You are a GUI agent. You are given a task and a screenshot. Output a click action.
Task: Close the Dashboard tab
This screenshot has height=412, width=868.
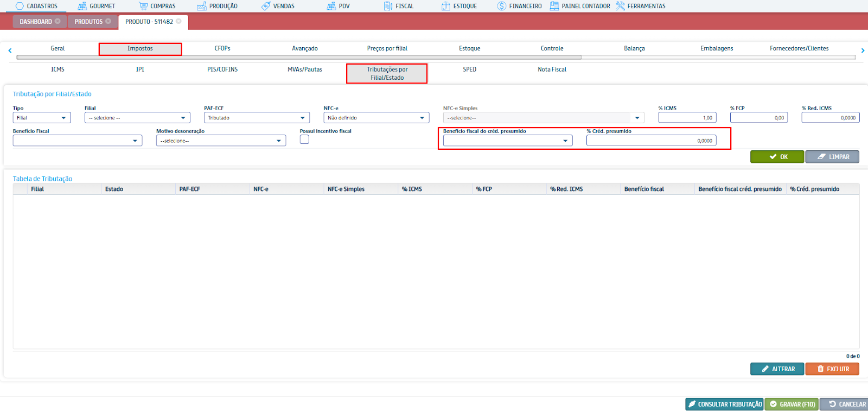58,21
